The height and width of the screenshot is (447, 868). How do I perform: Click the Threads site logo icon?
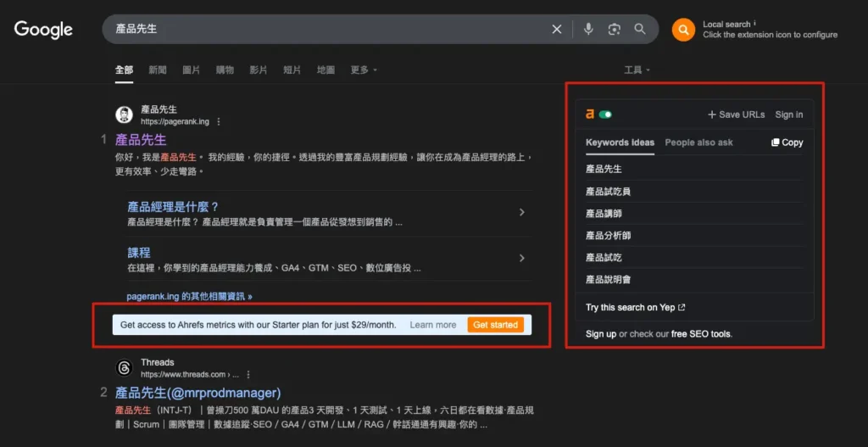click(124, 368)
